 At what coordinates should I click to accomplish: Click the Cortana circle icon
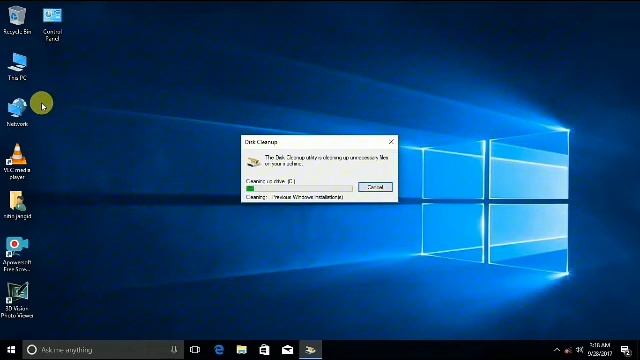pos(32,350)
